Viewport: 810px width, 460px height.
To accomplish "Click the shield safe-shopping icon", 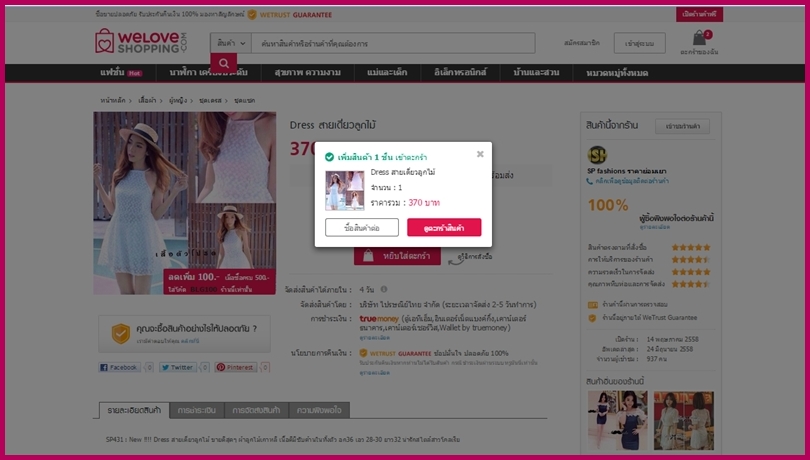I will 120,333.
